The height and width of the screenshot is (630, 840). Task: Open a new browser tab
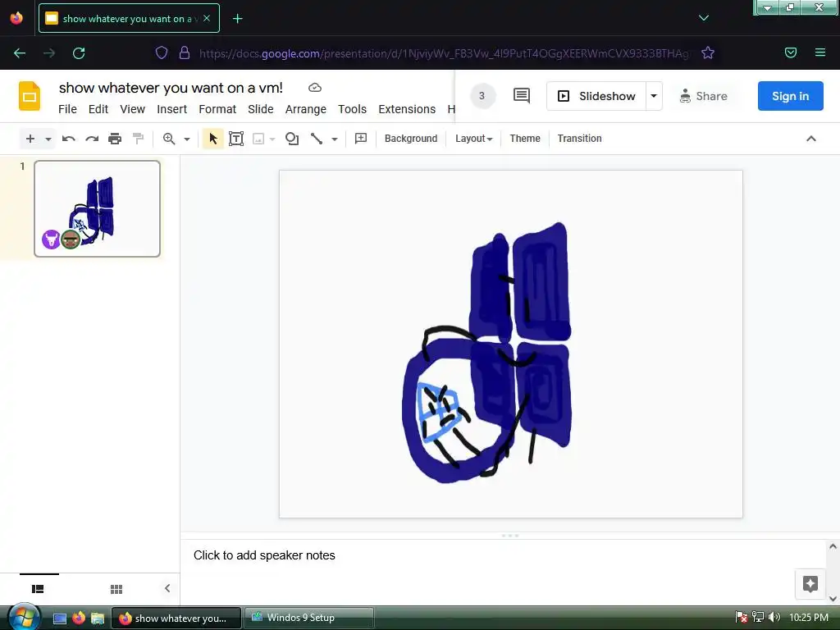[x=237, y=19]
